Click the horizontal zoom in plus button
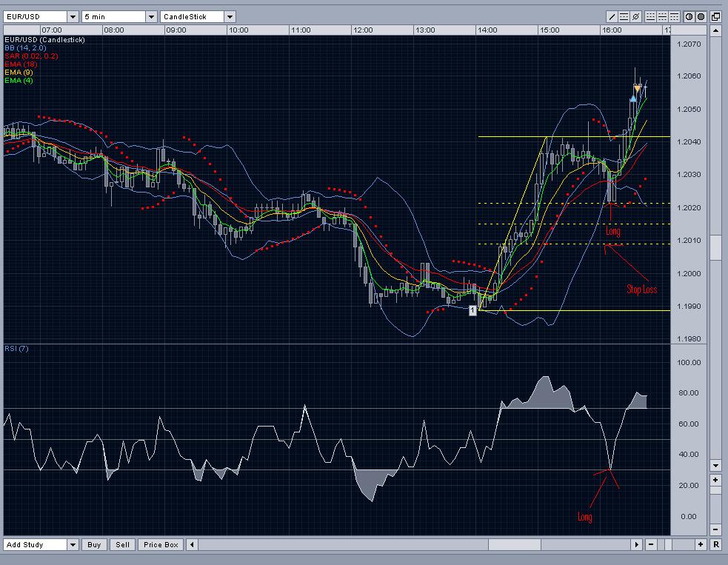Screen dimensions: 728x565 click(x=701, y=544)
